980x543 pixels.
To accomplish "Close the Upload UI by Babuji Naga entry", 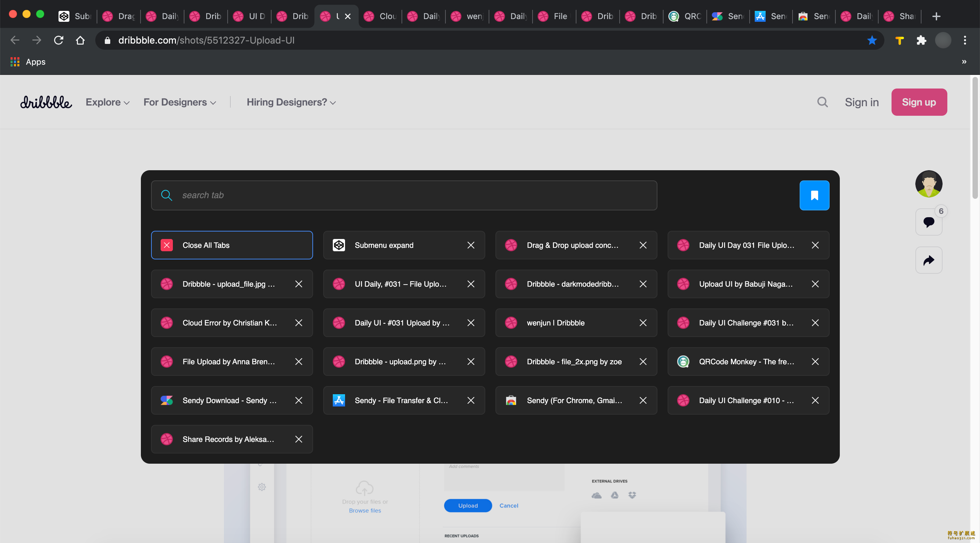I will 815,284.
